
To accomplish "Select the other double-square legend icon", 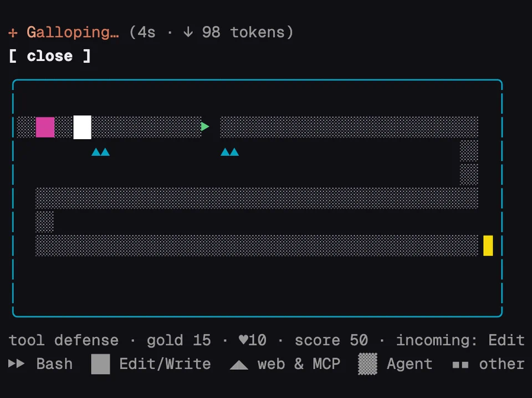I will (461, 365).
